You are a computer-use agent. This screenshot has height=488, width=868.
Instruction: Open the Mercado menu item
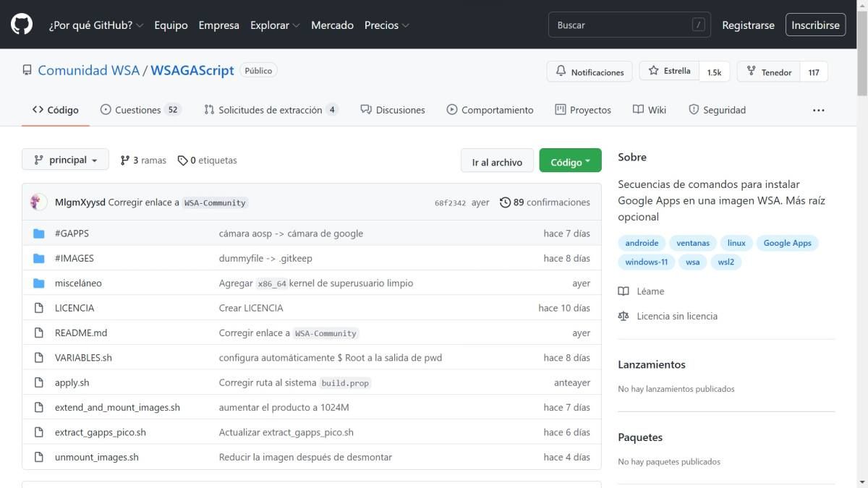pos(332,25)
